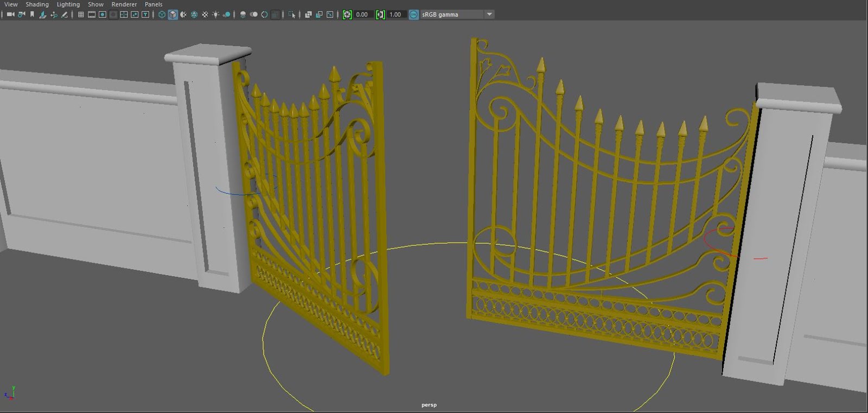Viewport: 868px width, 413px height.
Task: Toggle X-Ray Active Components icon
Action: click(319, 15)
